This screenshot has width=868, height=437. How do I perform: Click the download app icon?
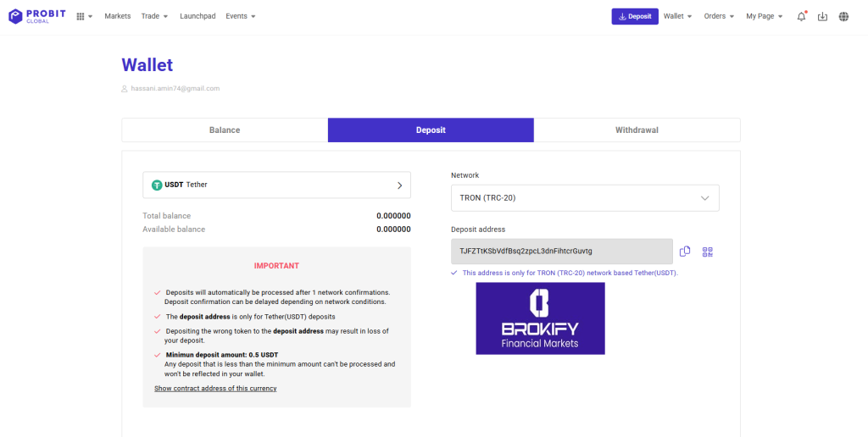[822, 16]
